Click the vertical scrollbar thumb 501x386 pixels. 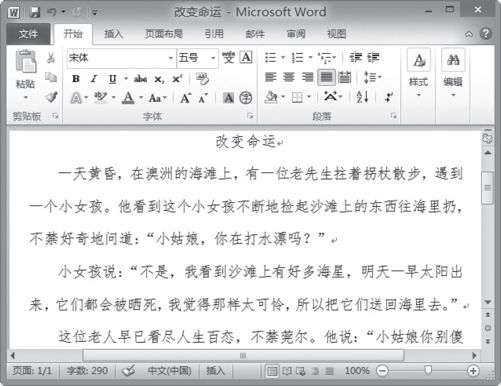(488, 188)
